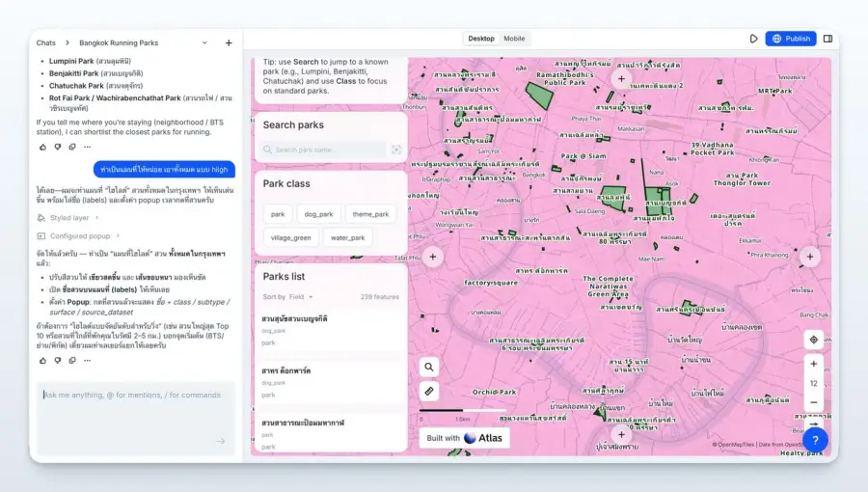This screenshot has width=868, height=492.
Task: Switch preview to Desktop tab
Action: (x=481, y=39)
